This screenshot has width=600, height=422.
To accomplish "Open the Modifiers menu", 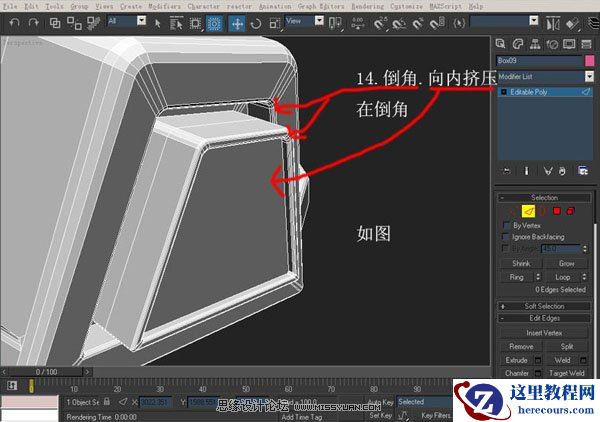I will pos(164,6).
